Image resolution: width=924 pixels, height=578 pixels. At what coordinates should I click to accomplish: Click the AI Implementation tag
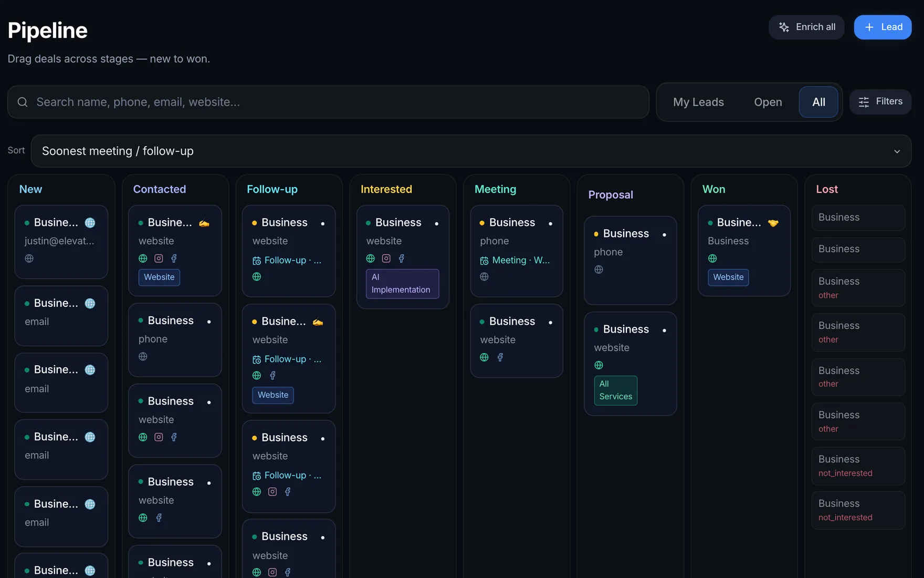tap(402, 283)
